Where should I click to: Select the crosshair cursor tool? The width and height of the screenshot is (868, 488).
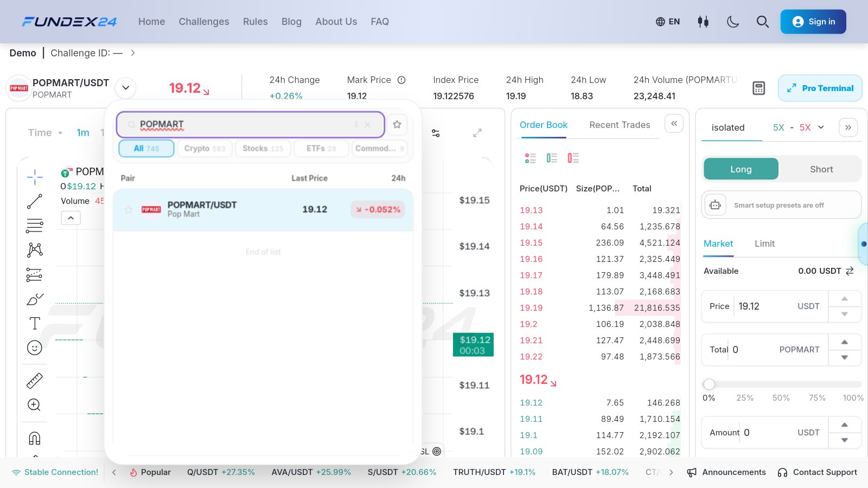pos(35,177)
